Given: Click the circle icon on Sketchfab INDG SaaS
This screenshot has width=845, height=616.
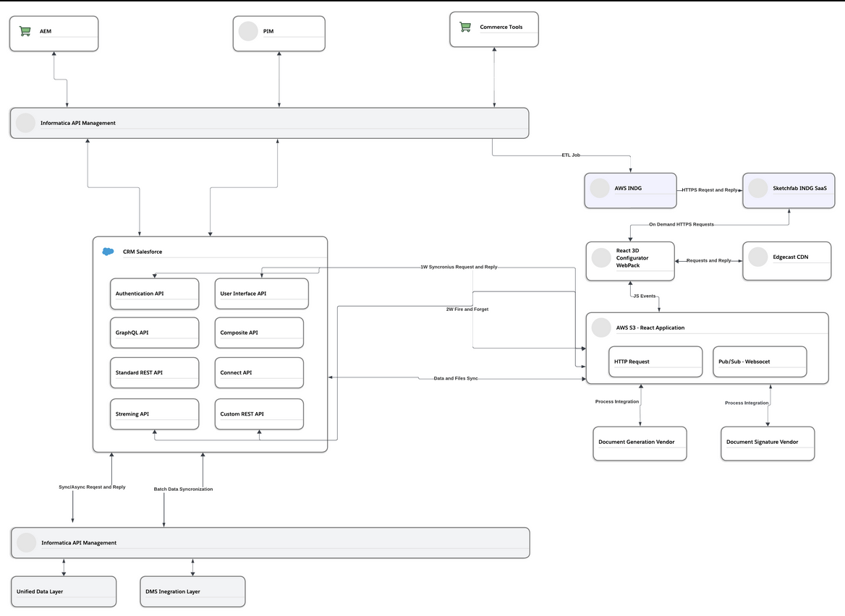Looking at the screenshot, I should (757, 188).
